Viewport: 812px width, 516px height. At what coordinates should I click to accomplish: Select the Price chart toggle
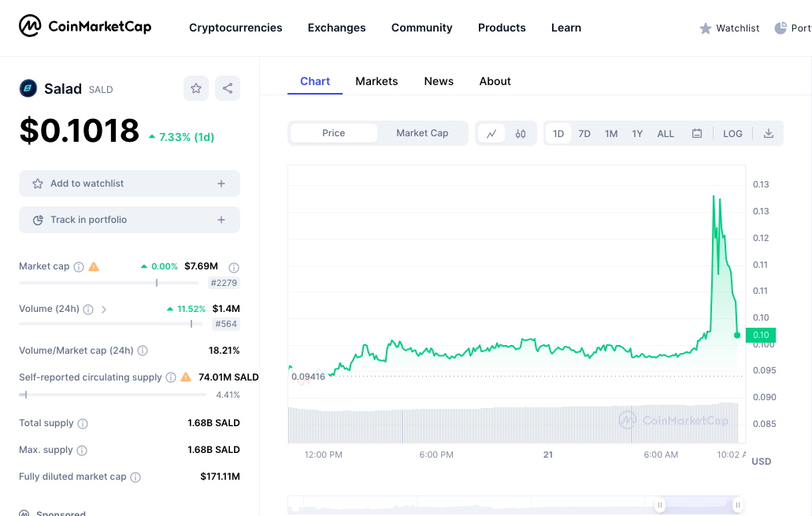(333, 133)
